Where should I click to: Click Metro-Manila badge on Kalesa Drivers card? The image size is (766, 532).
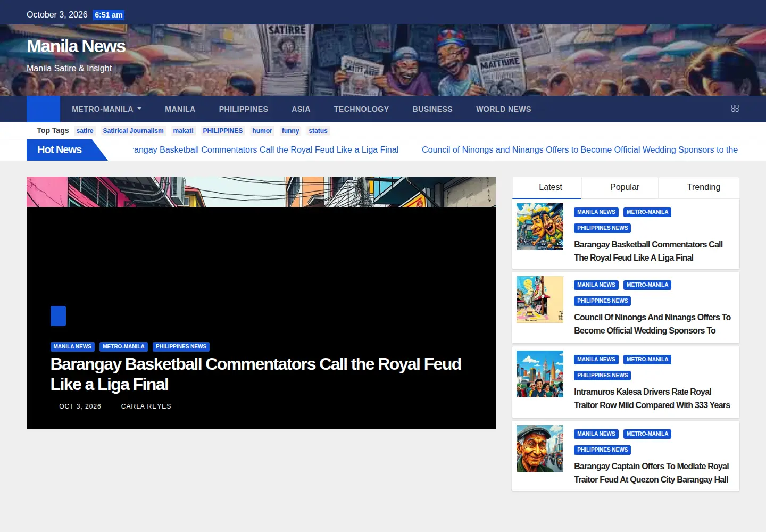(647, 360)
